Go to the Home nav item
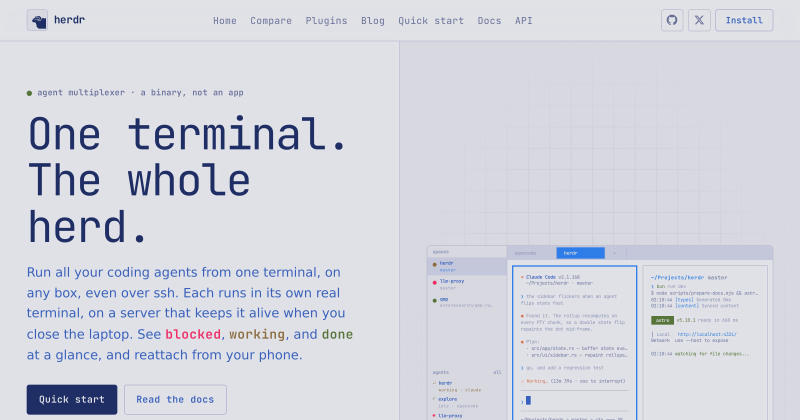Screen dimensions: 800x420 coord(225,21)
